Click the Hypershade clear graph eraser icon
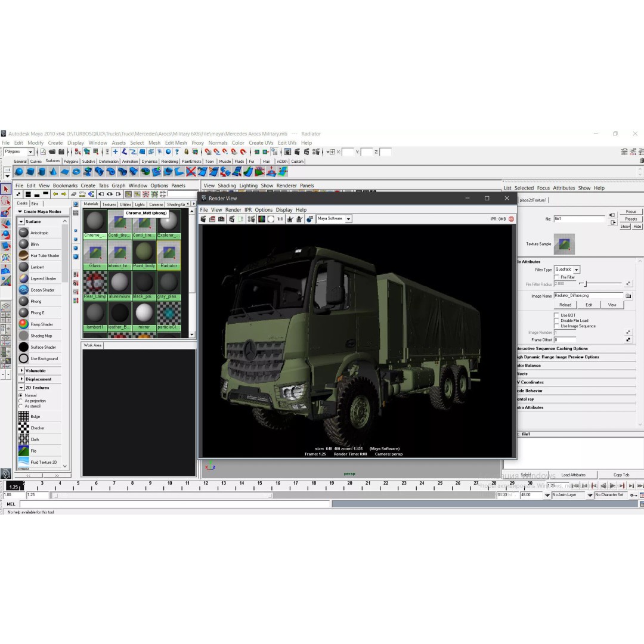This screenshot has width=644, height=644. click(73, 194)
